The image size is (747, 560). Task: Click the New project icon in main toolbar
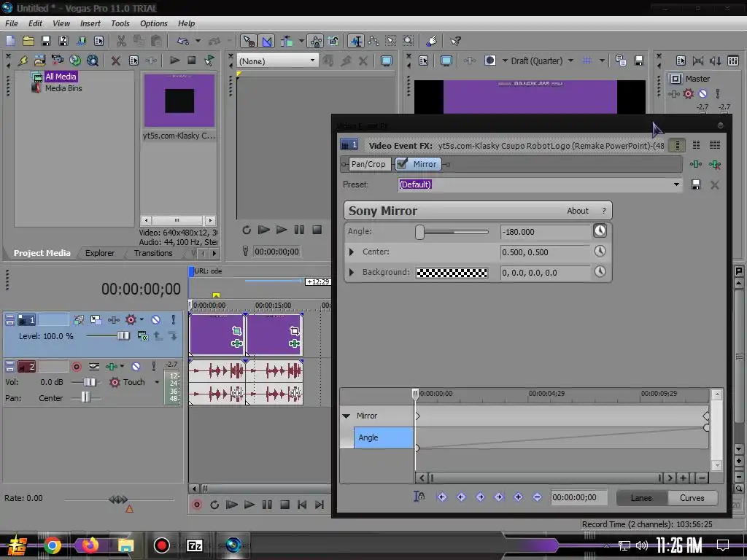click(x=10, y=41)
